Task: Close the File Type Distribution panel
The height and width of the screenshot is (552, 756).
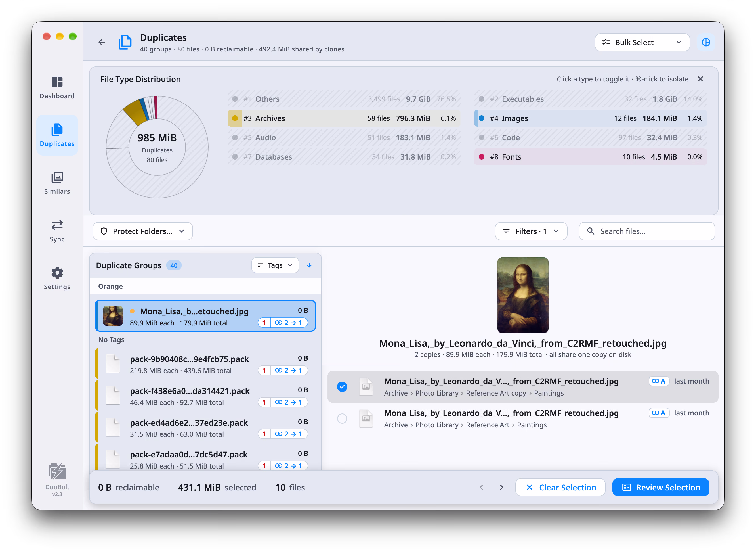Action: [700, 79]
